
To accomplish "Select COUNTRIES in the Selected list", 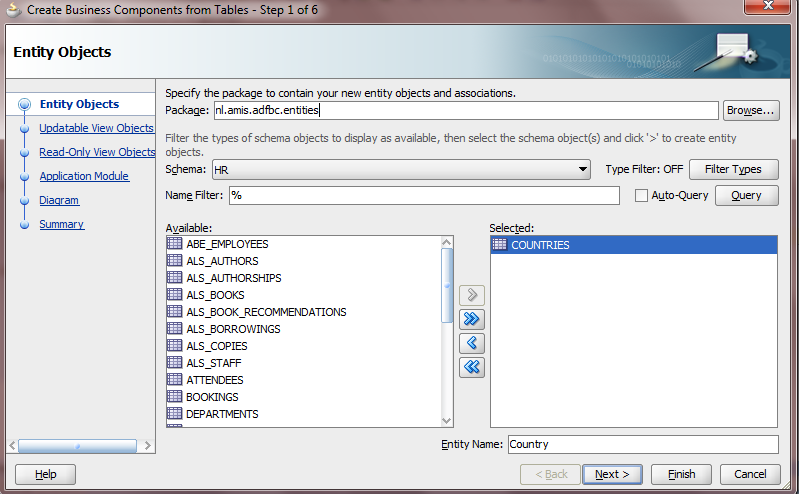I will (540, 245).
